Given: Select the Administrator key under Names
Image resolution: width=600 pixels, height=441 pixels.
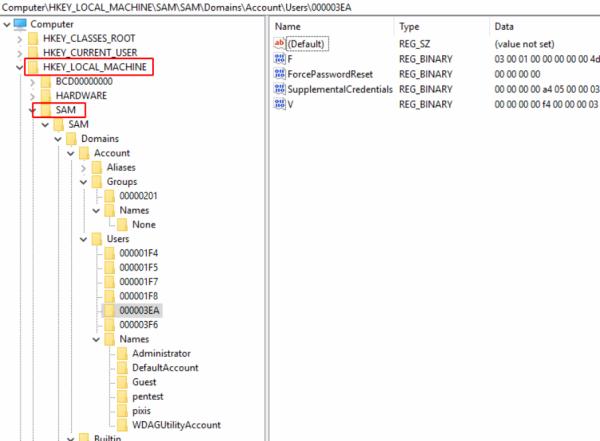Looking at the screenshot, I should pyautogui.click(x=161, y=353).
